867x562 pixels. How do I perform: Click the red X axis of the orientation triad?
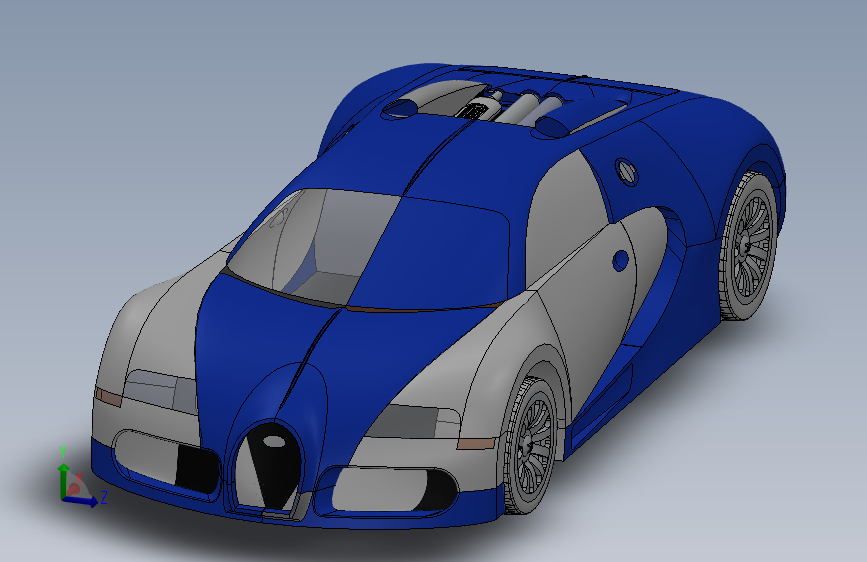click(74, 488)
